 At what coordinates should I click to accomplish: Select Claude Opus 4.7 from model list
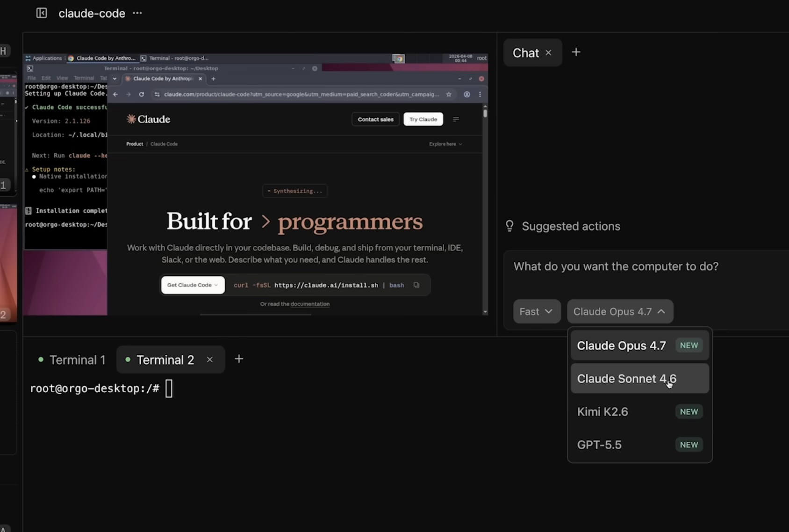tap(639, 345)
